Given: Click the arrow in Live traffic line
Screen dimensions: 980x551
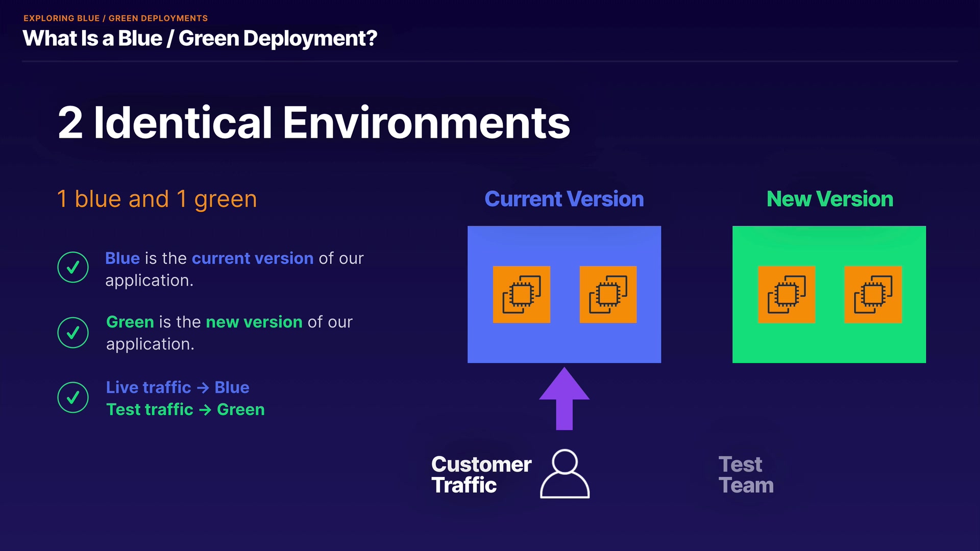Looking at the screenshot, I should [203, 388].
